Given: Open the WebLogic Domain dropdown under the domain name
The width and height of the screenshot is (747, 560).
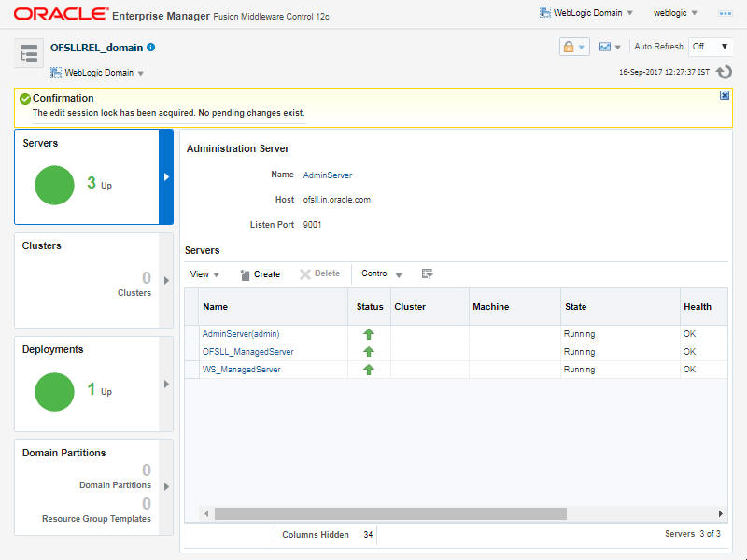Looking at the screenshot, I should [97, 73].
